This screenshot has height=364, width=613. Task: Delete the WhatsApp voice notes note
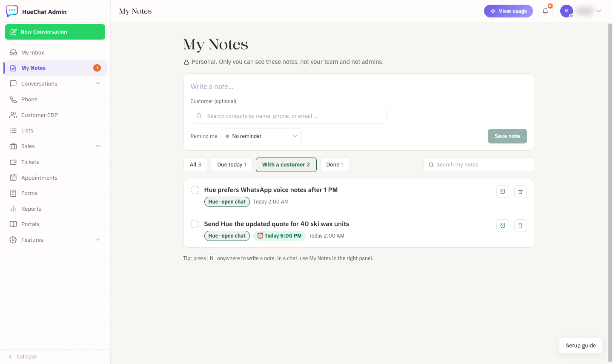point(520,192)
